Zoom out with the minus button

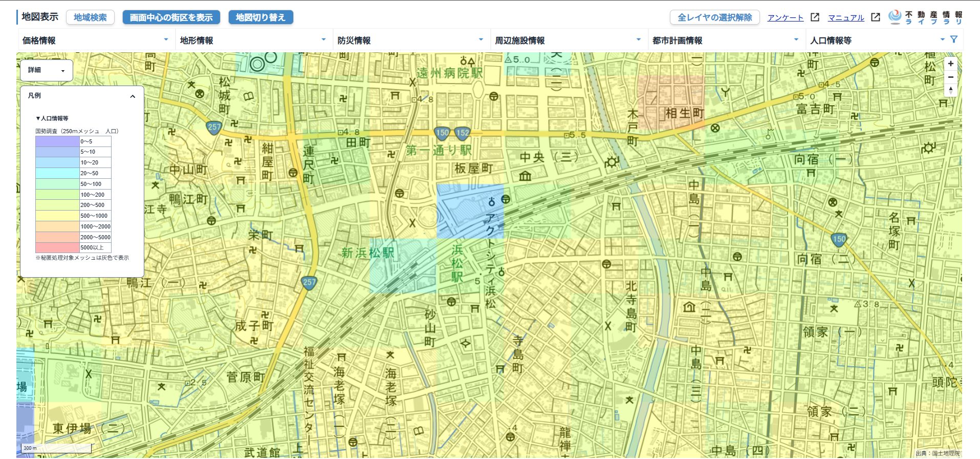coord(950,77)
